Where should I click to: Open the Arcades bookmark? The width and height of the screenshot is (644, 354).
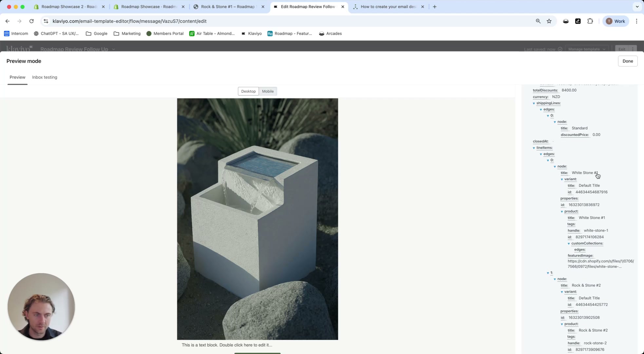330,33
